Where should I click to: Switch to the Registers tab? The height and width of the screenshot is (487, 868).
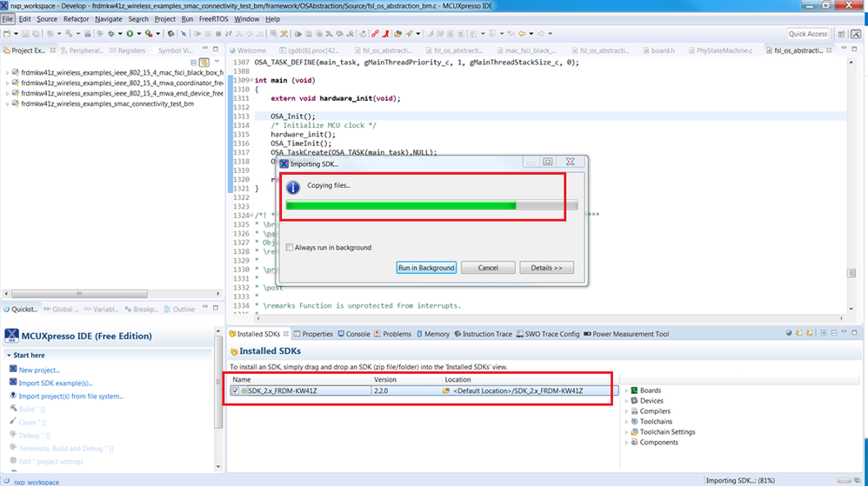[127, 50]
